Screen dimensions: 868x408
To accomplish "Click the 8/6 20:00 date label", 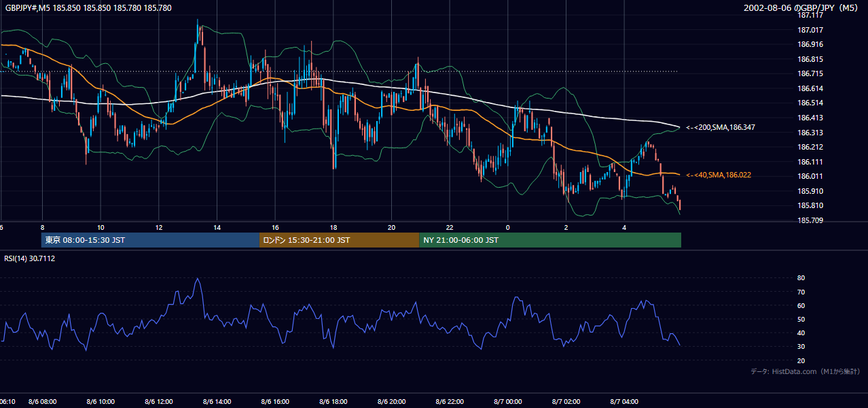I will (391, 401).
